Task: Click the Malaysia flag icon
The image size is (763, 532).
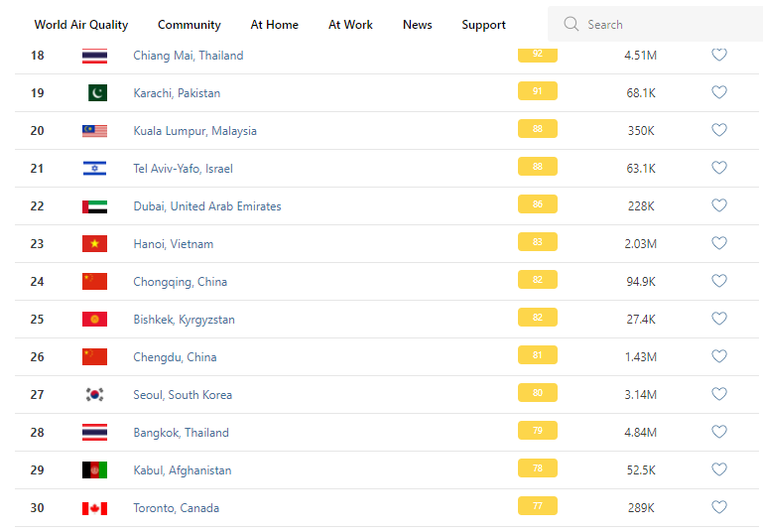Action: (x=94, y=131)
